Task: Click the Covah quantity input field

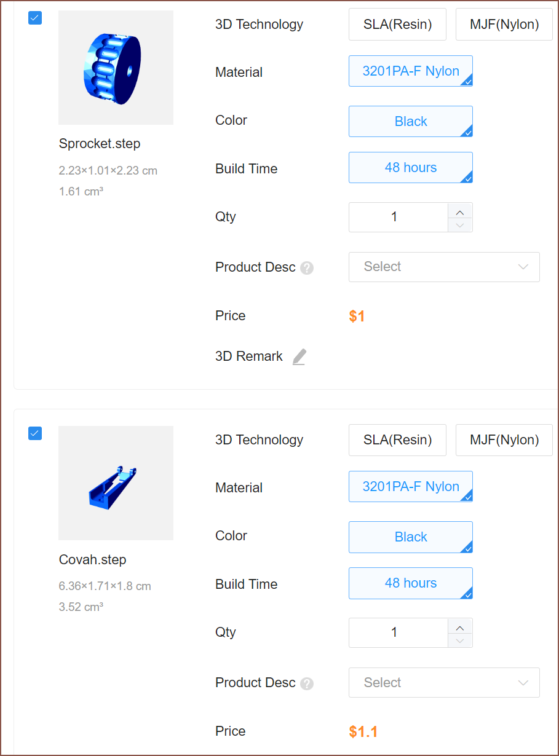Action: pos(394,632)
